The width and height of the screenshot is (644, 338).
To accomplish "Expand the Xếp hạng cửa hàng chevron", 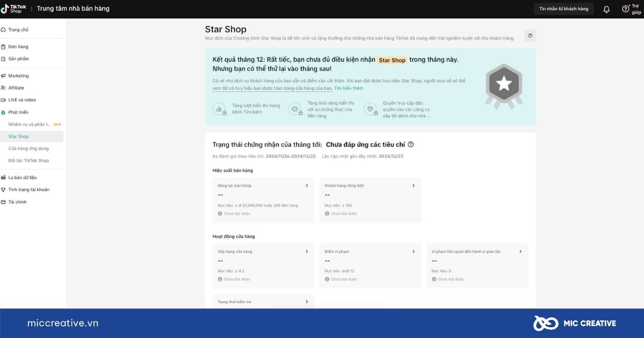I will click(x=307, y=251).
